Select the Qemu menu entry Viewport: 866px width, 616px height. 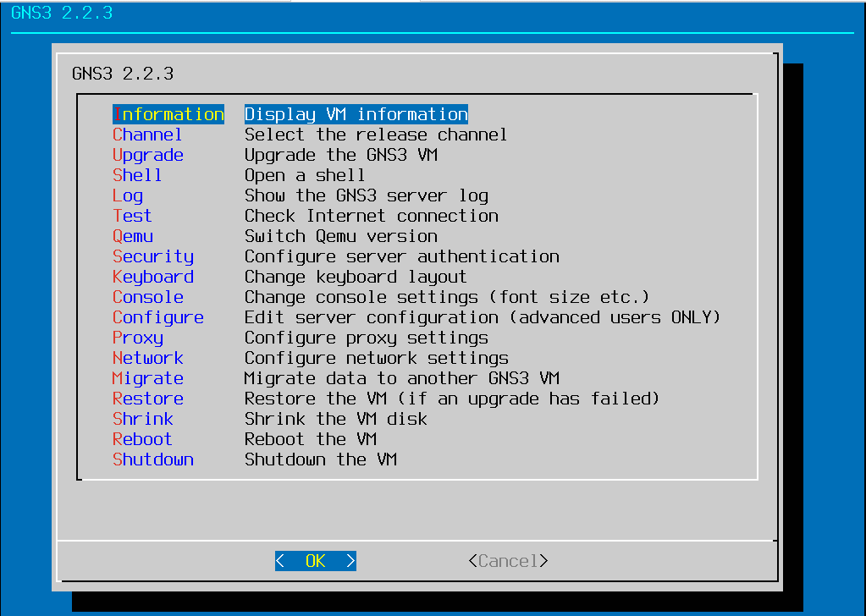133,237
